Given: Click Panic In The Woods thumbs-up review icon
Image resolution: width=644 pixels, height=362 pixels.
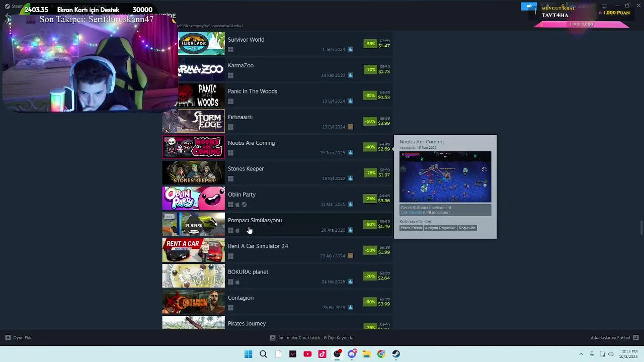Looking at the screenshot, I should 350,101.
